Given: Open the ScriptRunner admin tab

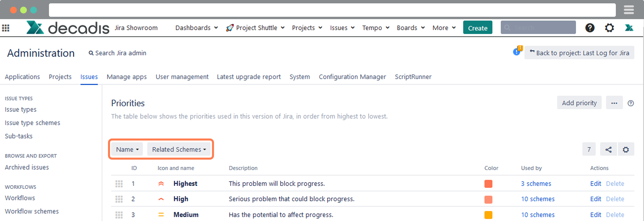Looking at the screenshot, I should point(413,77).
